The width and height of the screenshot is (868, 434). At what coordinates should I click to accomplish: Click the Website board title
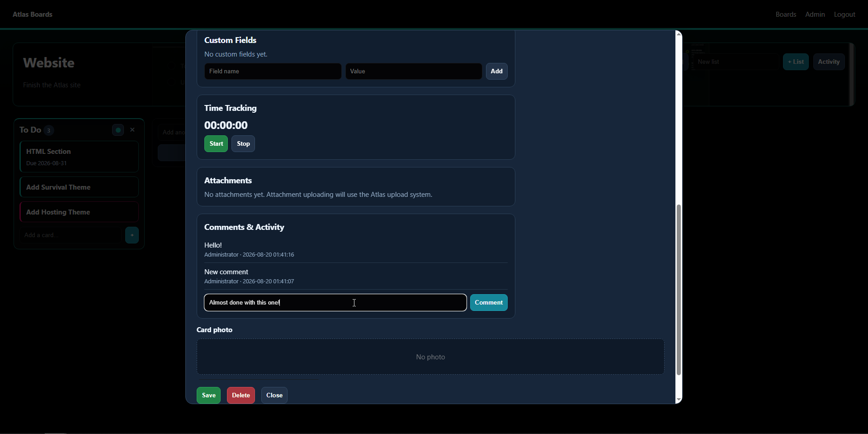point(49,62)
